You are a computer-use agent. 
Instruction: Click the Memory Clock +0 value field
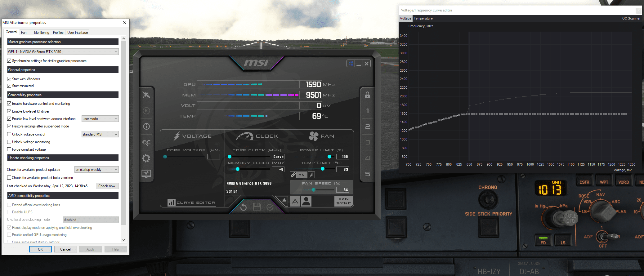(x=278, y=169)
